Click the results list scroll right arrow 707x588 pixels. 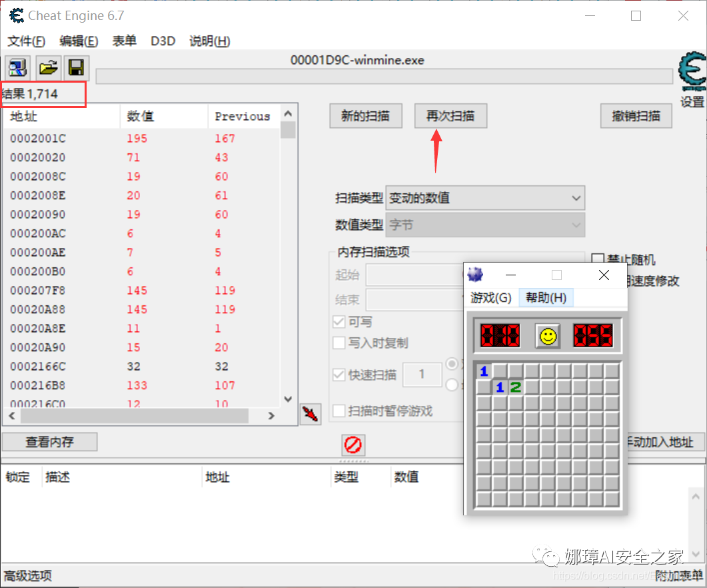click(271, 415)
